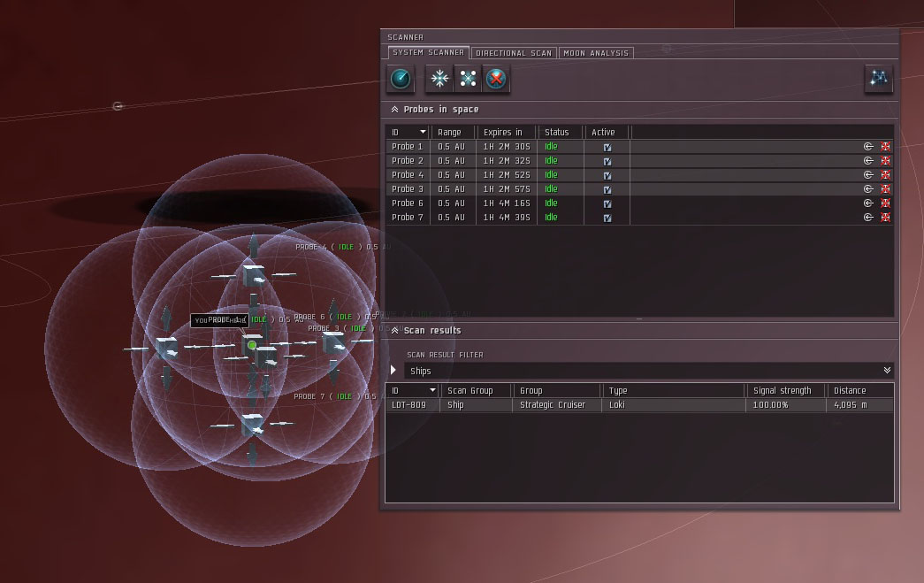The width and height of the screenshot is (924, 583).
Task: Click the 100.00% signal strength value
Action: pos(770,405)
